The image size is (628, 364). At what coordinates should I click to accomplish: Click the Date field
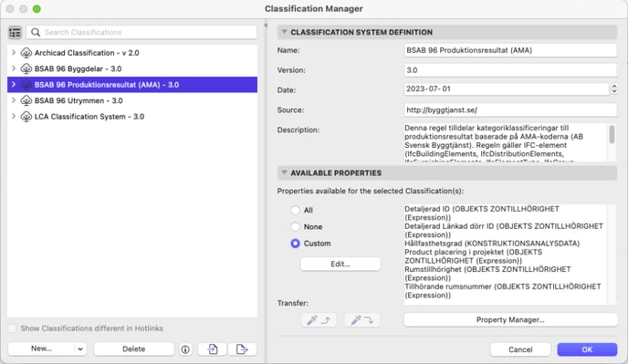click(x=507, y=88)
